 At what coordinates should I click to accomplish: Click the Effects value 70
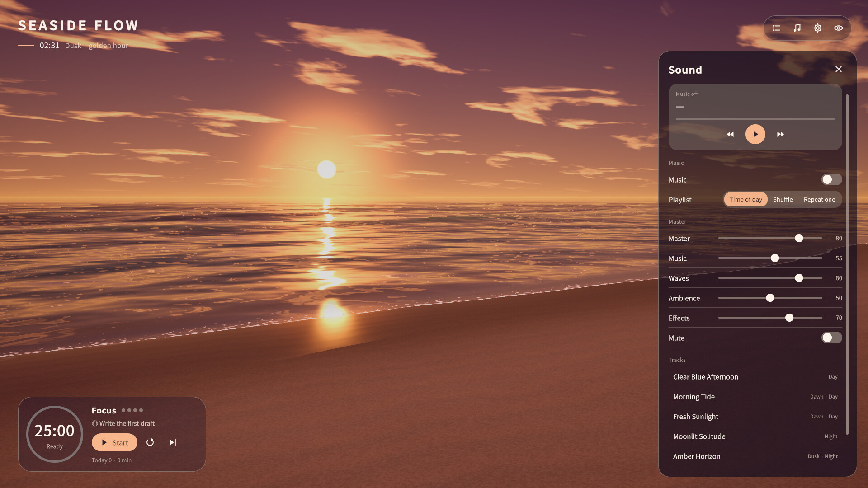tap(839, 318)
